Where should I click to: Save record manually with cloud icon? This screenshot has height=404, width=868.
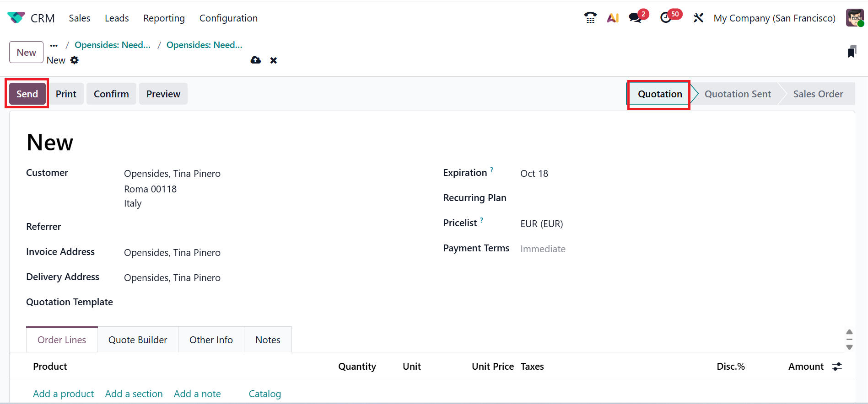coord(256,60)
